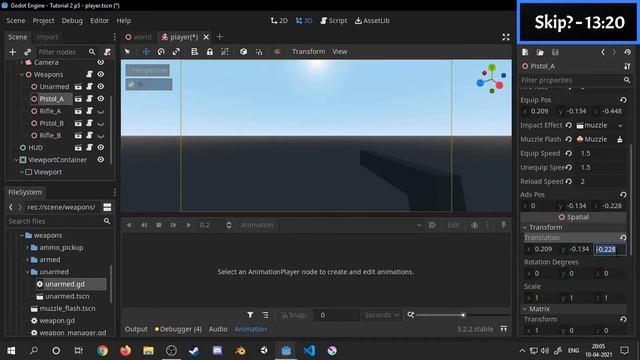Viewport: 640px width, 360px height.
Task: Switch to the 2D workspace
Action: click(x=279, y=20)
